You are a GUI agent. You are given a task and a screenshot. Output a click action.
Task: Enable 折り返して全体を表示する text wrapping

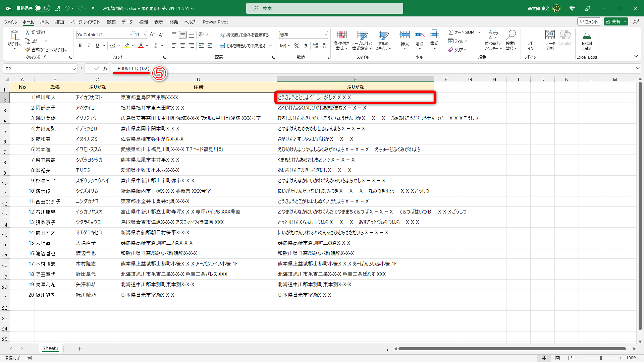(245, 35)
